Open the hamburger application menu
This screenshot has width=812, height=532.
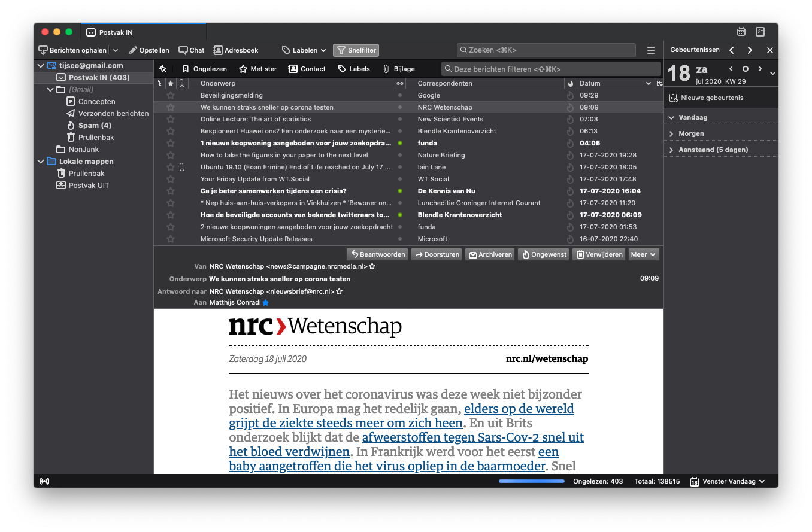tap(651, 50)
